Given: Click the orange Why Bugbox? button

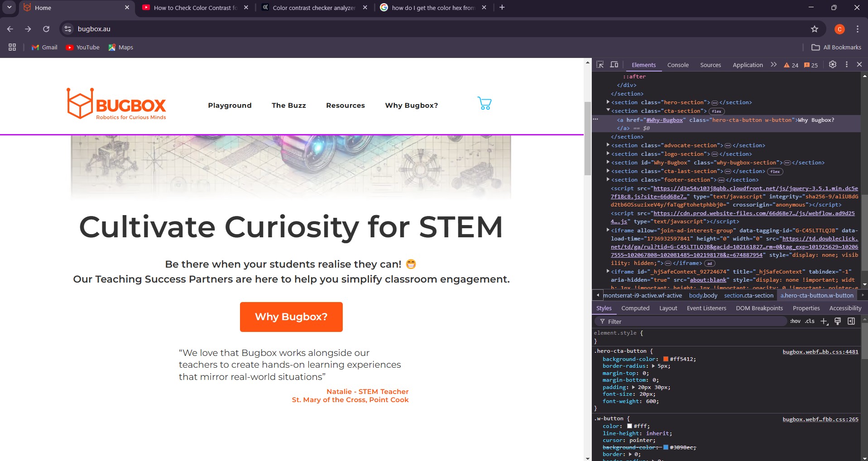Looking at the screenshot, I should [x=291, y=317].
